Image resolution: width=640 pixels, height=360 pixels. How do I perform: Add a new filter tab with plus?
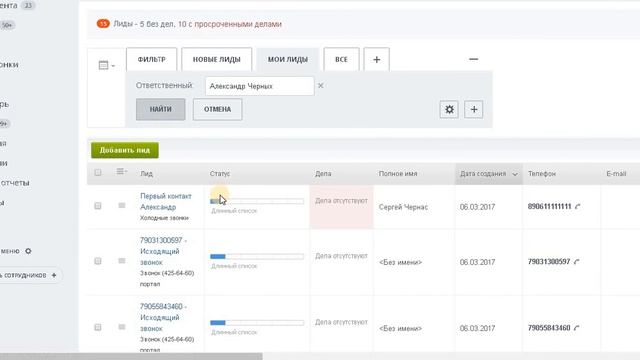coord(376,60)
